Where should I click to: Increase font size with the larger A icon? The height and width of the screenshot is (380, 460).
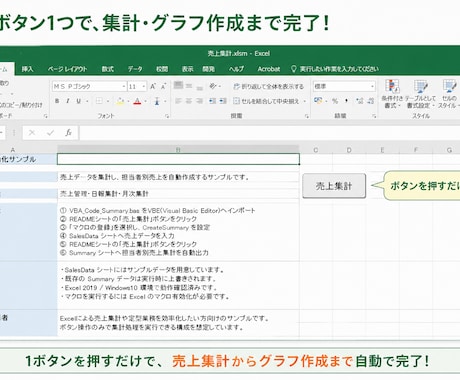tap(153, 86)
